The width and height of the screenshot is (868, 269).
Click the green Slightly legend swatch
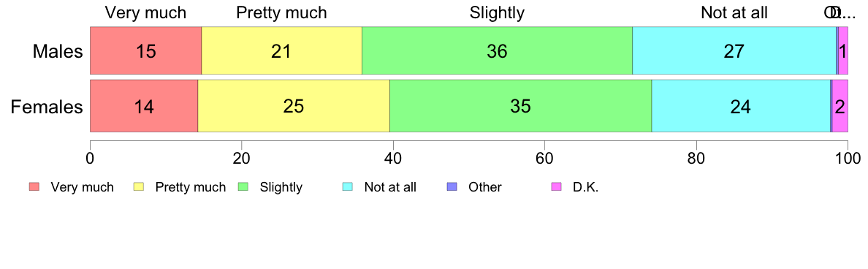pos(243,187)
